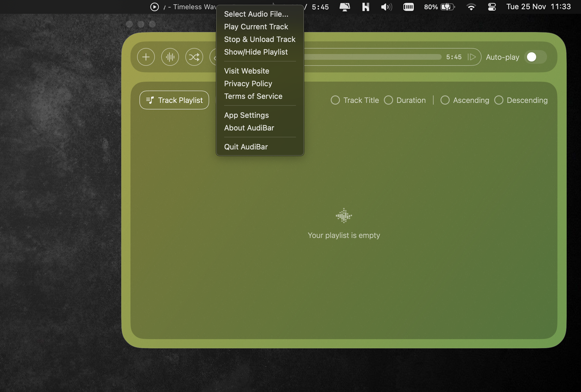Enable shuffle playback mode
Viewport: 581px width, 392px height.
click(194, 57)
